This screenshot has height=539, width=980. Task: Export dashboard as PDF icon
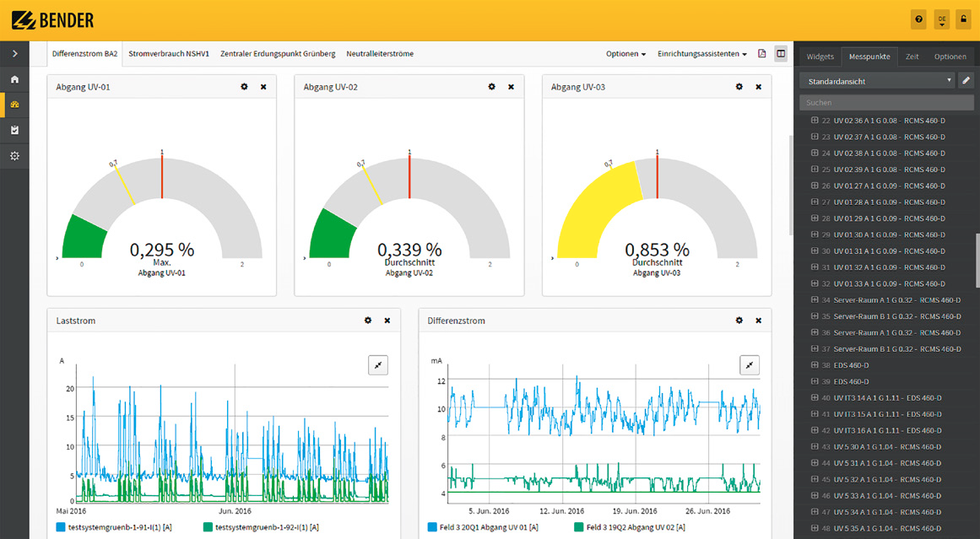(x=762, y=54)
